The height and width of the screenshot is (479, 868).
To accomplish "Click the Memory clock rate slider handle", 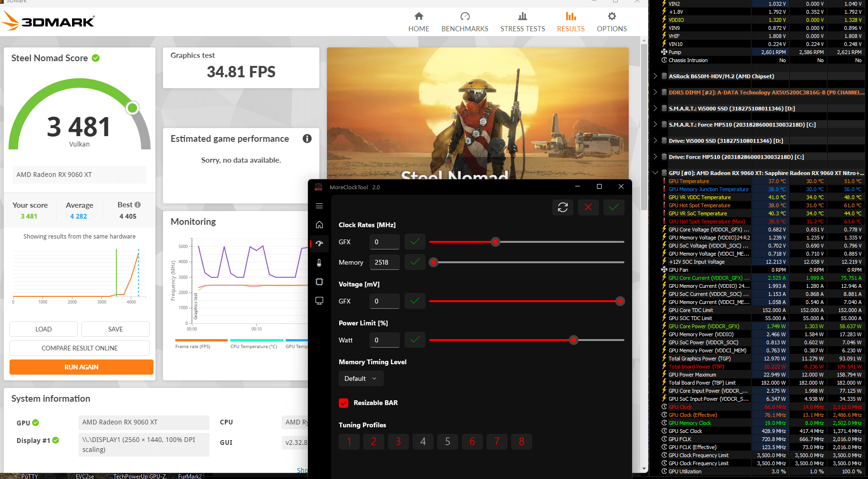I will tap(433, 262).
